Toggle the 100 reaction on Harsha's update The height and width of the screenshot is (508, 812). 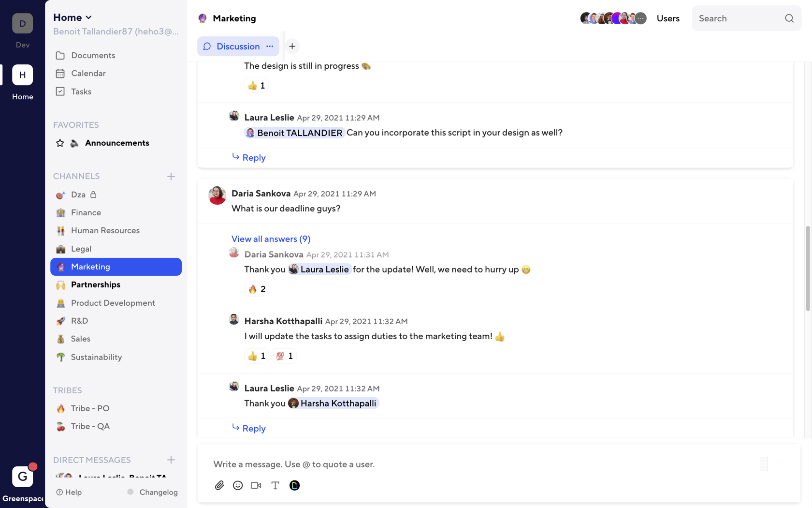284,356
